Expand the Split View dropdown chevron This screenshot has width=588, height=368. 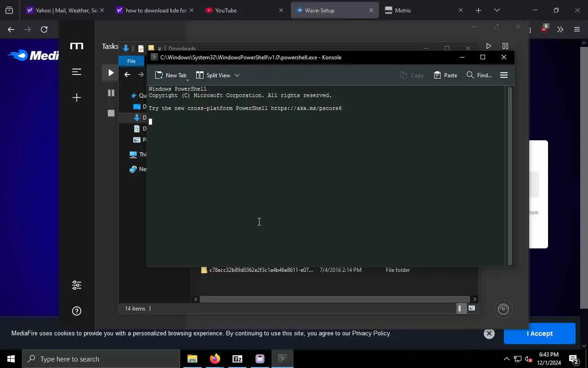pos(237,75)
